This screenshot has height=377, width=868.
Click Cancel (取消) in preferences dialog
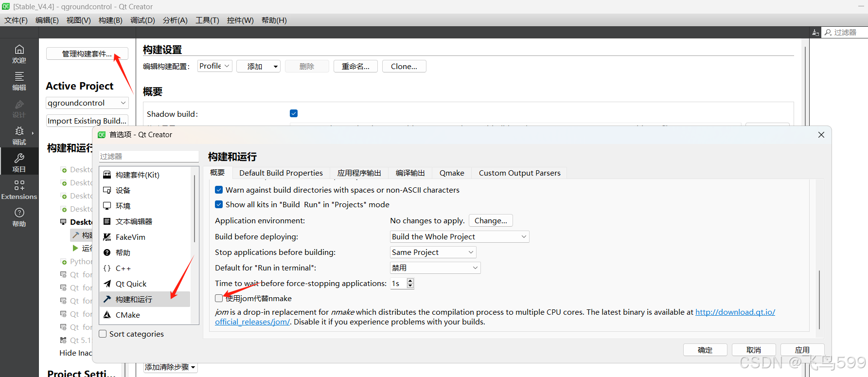pos(754,350)
